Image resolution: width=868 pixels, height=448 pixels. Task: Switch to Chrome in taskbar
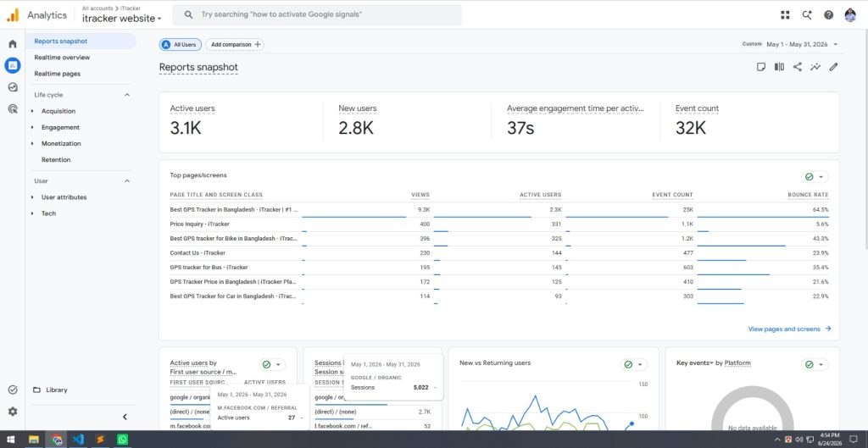56,440
